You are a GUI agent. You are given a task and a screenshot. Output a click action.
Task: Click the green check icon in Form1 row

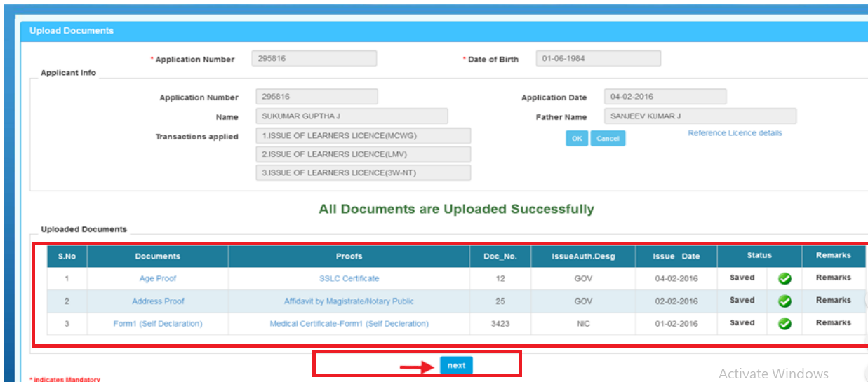pos(784,324)
